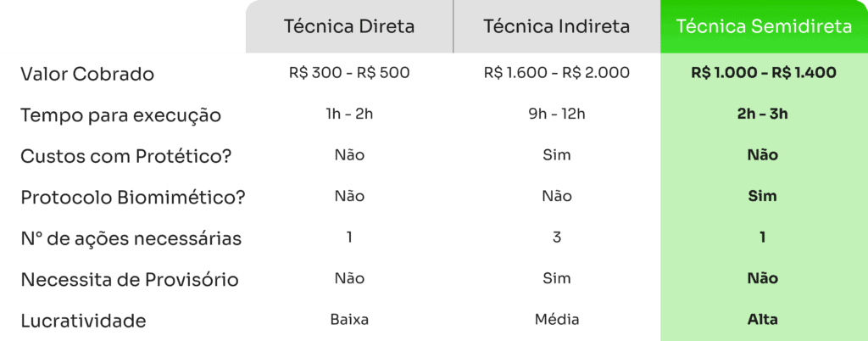Click the bold Sim in Semidireta column
Screen dimensions: 868x341
[764, 196]
